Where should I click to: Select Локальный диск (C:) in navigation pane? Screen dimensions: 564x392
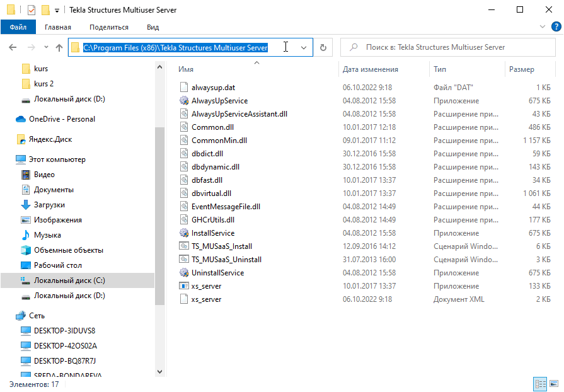[69, 280]
